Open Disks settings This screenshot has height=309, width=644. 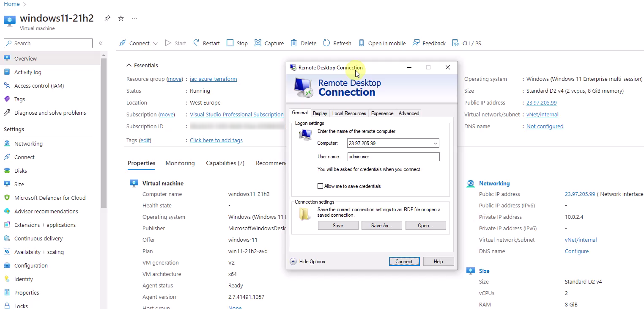pos(50,171)
